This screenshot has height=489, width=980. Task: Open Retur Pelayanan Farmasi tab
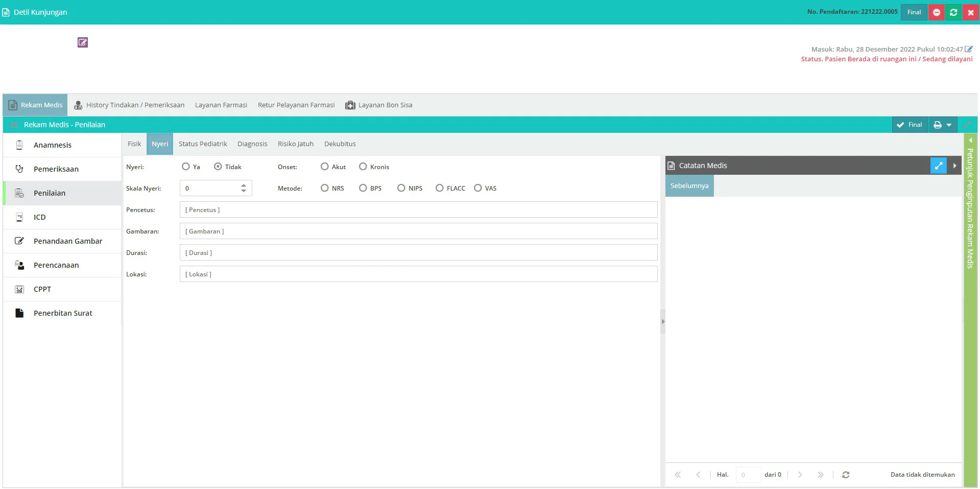point(296,105)
